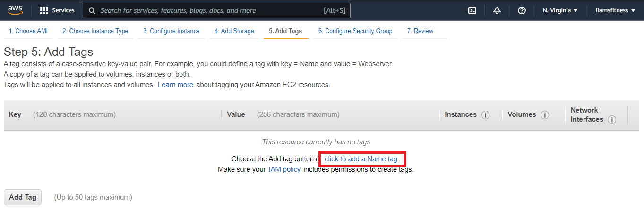Focus the AWS services search field
Viewport: 644px width, 220px height.
click(210, 10)
